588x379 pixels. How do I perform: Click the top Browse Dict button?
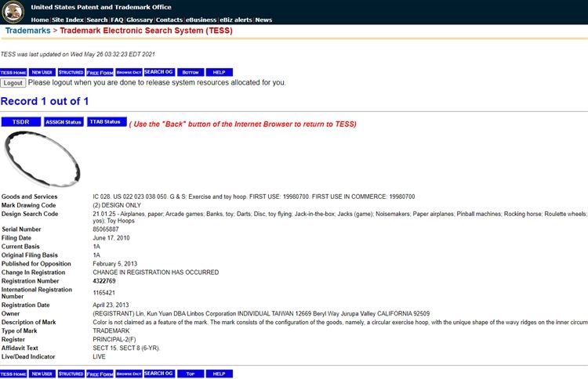click(x=129, y=72)
